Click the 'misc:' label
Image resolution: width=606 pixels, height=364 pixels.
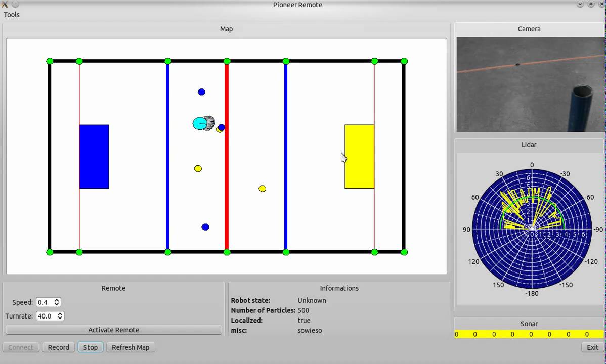pos(239,331)
